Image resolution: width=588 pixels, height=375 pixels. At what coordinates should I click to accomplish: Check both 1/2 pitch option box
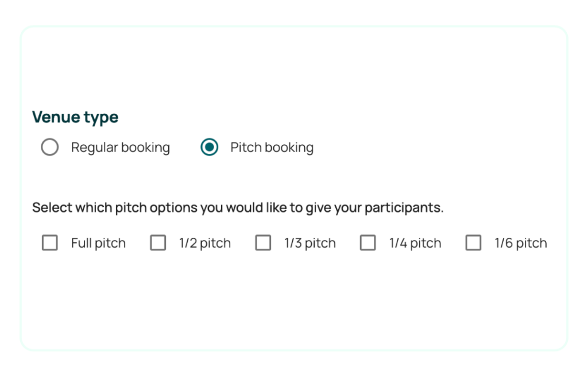pyautogui.click(x=158, y=242)
